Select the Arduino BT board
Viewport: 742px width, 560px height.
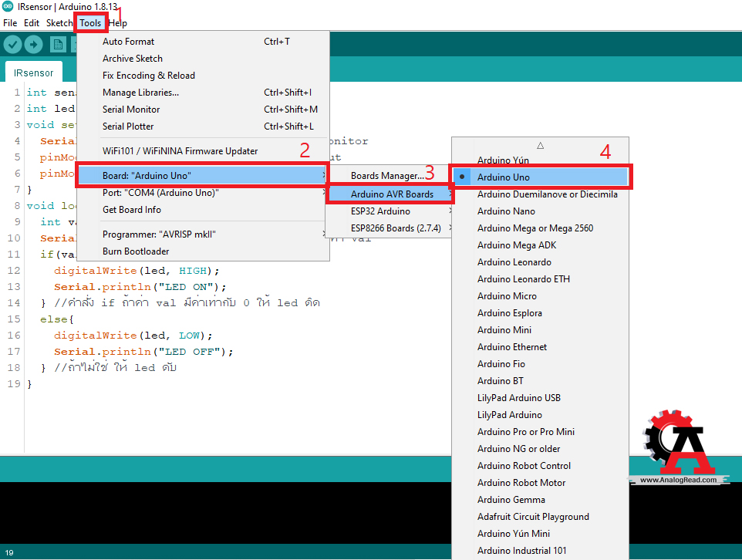[x=541, y=381]
